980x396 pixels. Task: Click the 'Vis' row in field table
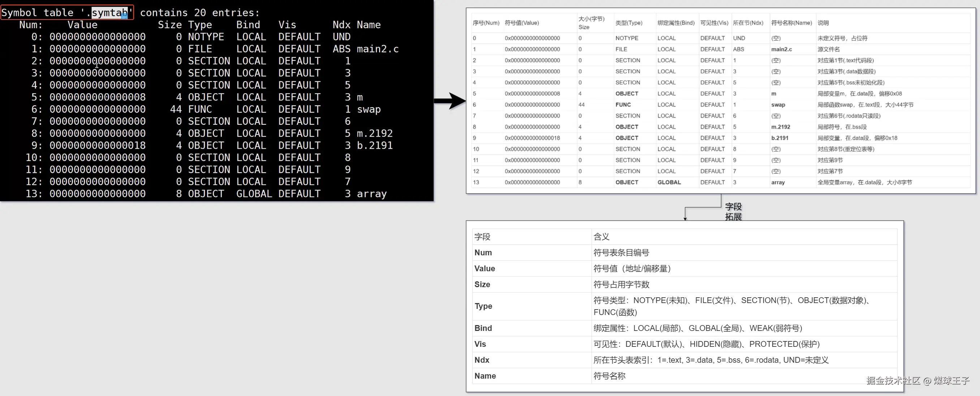click(x=480, y=344)
